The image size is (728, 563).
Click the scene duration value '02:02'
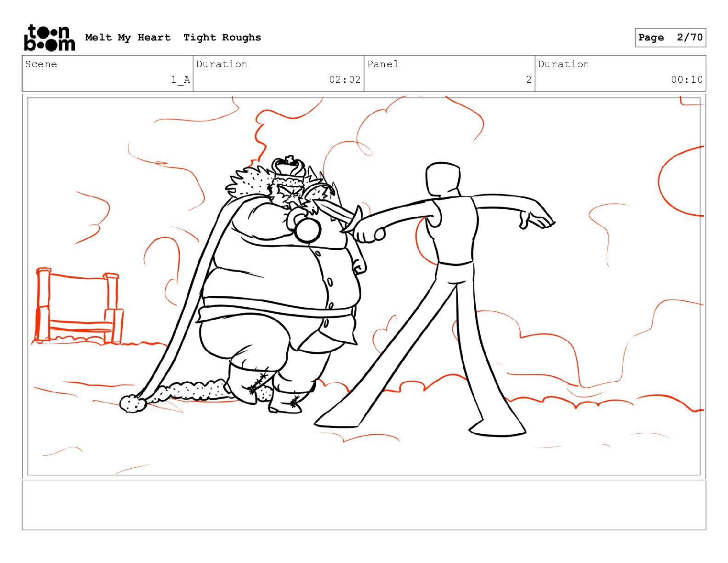345,80
